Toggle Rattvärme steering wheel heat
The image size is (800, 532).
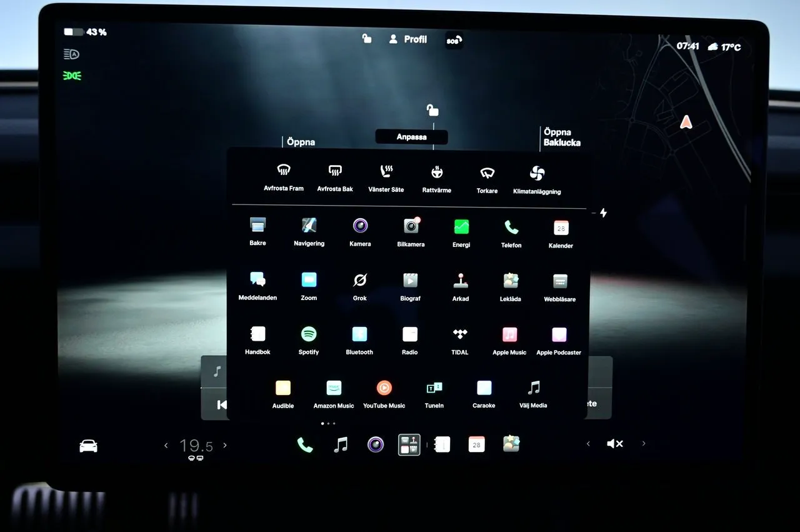[437, 179]
